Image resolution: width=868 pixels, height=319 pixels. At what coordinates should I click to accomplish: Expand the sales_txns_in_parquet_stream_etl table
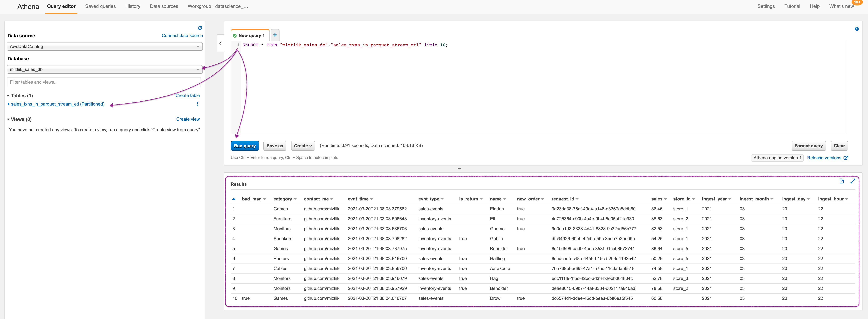[9, 104]
